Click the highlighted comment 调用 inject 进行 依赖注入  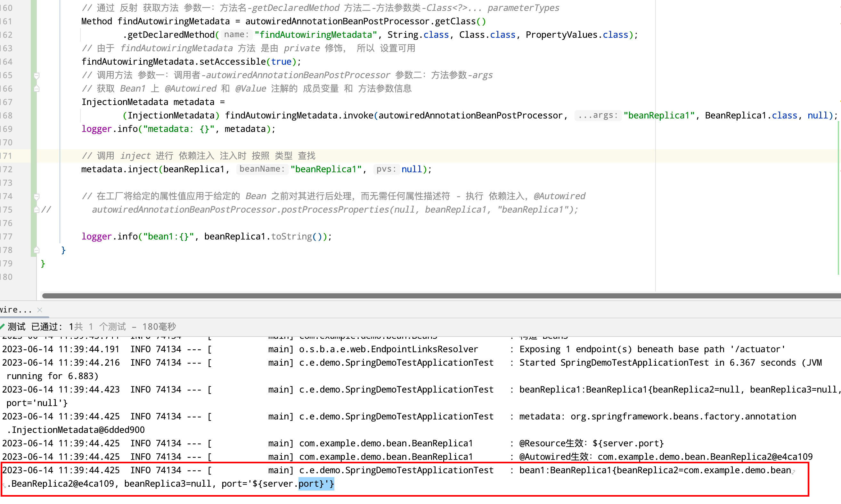[198, 156]
